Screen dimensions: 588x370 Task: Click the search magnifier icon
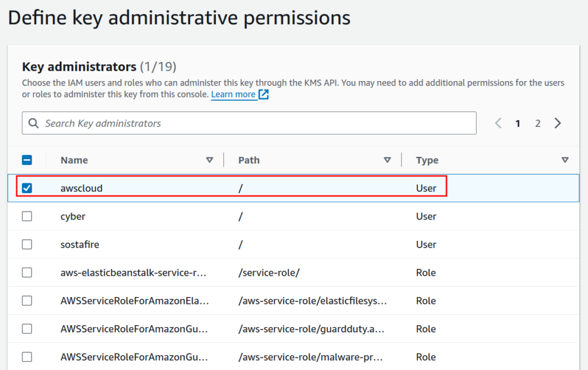click(x=34, y=123)
